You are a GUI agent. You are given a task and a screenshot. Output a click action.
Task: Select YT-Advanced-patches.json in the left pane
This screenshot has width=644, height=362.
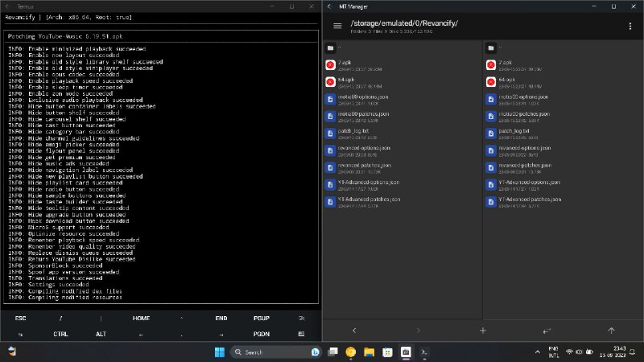click(402, 202)
